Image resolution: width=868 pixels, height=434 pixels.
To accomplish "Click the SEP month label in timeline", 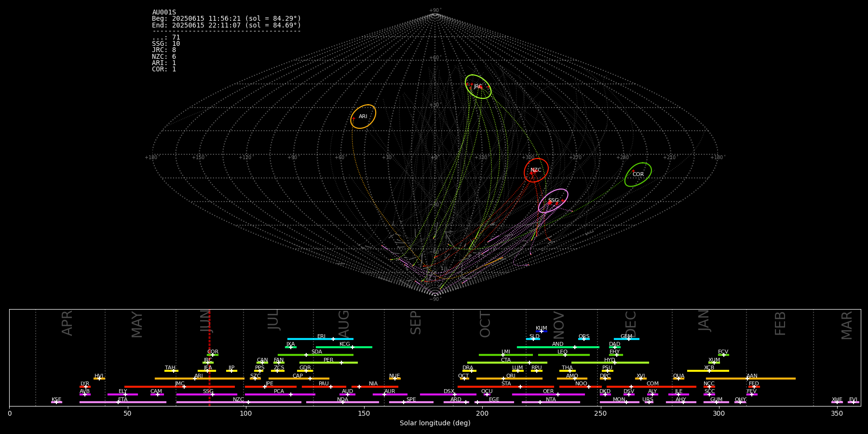I will (x=416, y=323).
